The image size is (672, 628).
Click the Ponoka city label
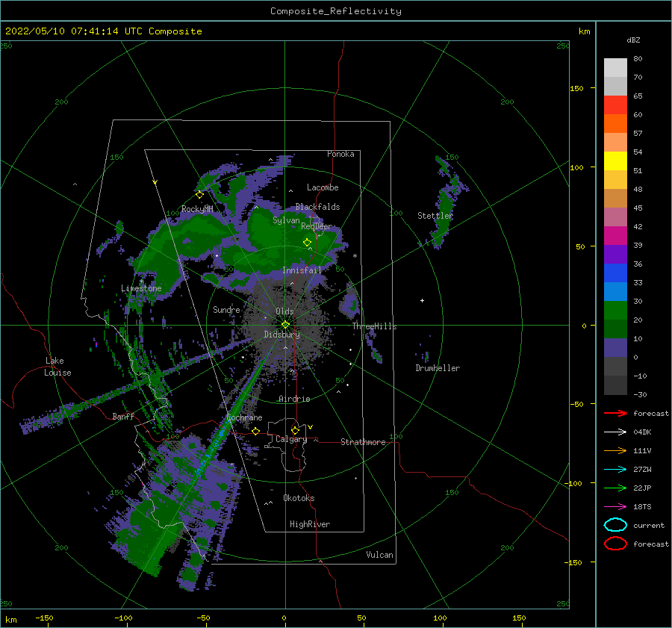coord(340,154)
